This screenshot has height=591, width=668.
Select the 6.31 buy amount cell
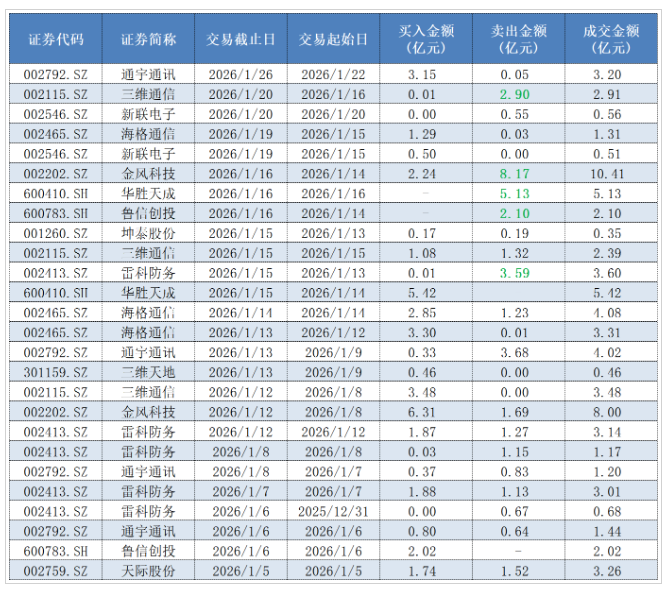point(425,411)
